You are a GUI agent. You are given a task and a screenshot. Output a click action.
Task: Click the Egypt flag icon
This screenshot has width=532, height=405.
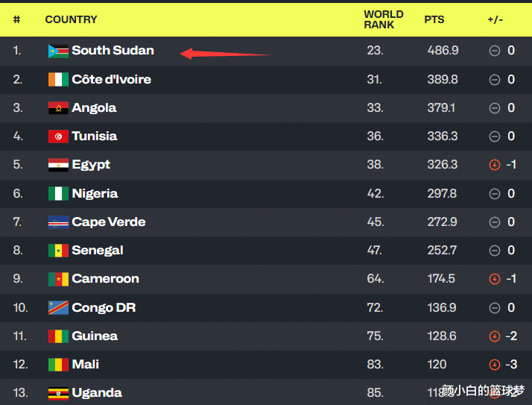click(x=58, y=165)
